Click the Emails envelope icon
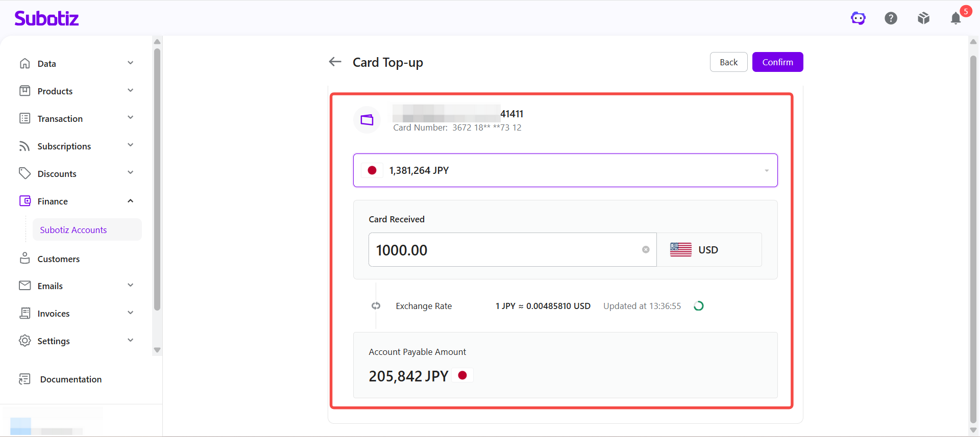980x437 pixels. point(24,286)
